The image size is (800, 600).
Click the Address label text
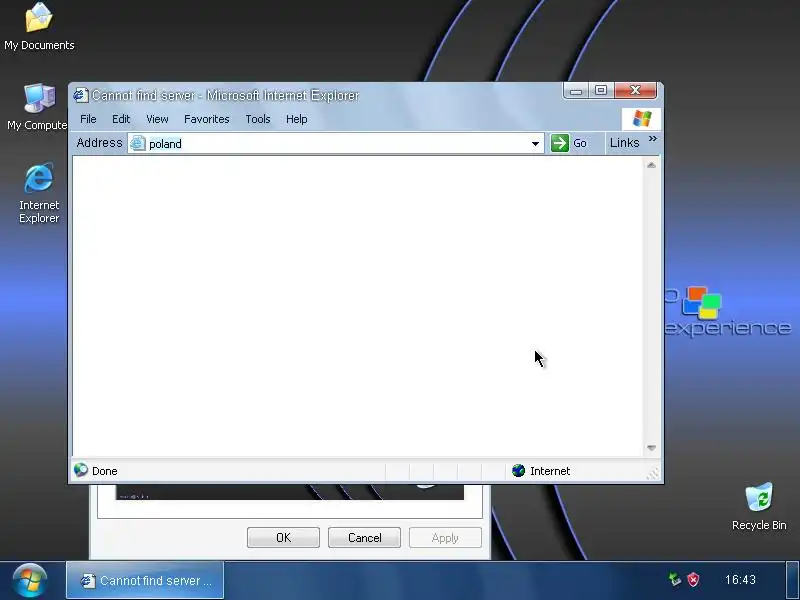pos(99,143)
